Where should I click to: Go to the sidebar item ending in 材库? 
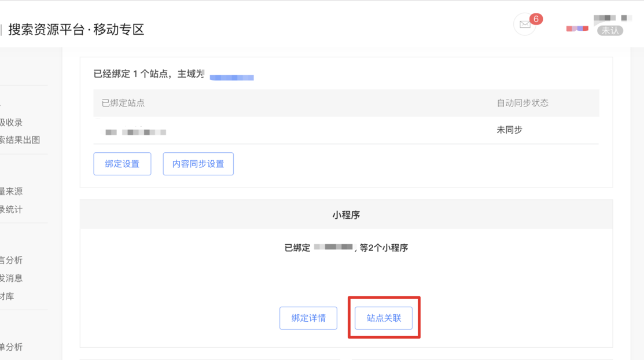click(8, 296)
